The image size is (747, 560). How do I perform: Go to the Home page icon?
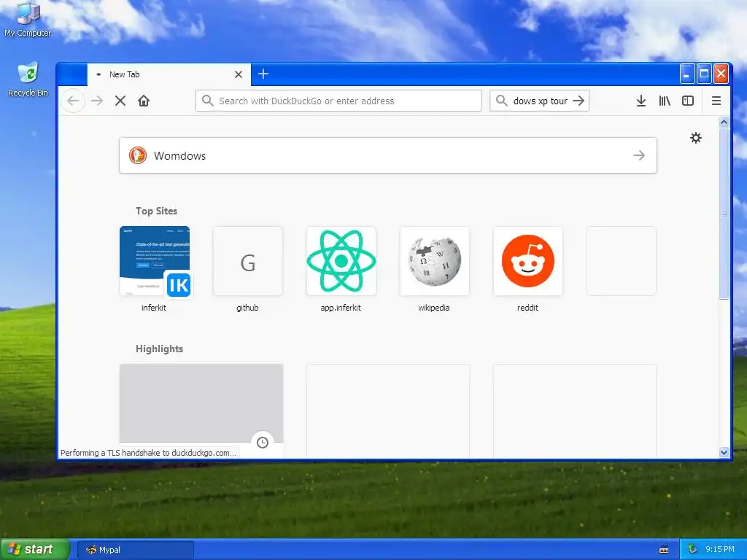(x=144, y=101)
